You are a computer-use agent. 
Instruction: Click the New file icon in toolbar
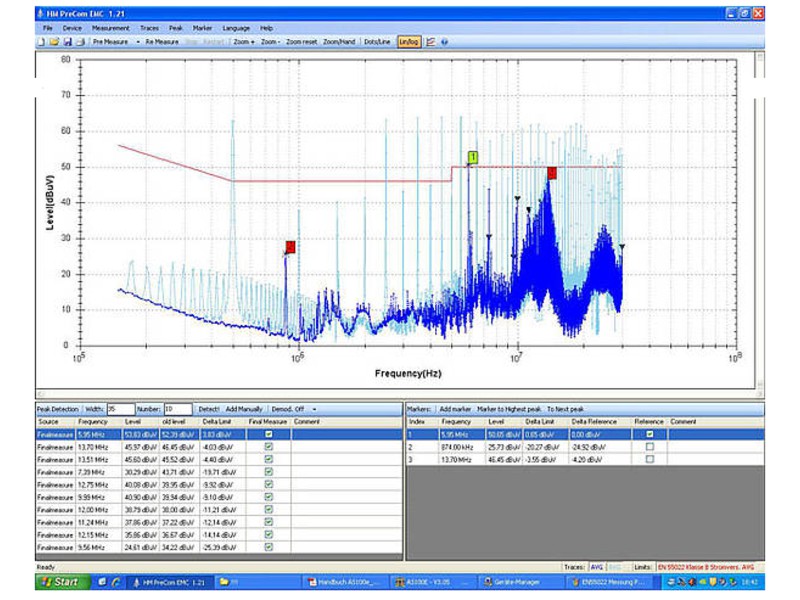(41, 42)
